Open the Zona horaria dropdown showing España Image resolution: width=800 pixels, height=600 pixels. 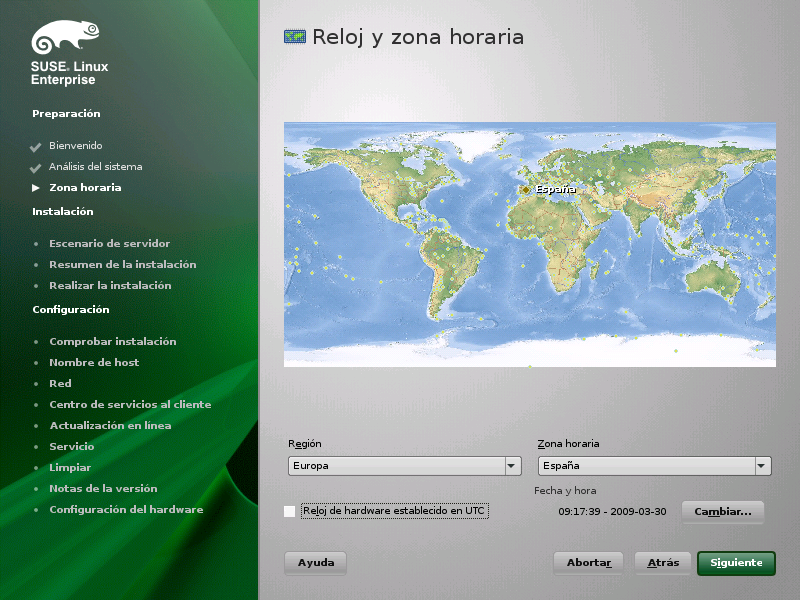655,466
